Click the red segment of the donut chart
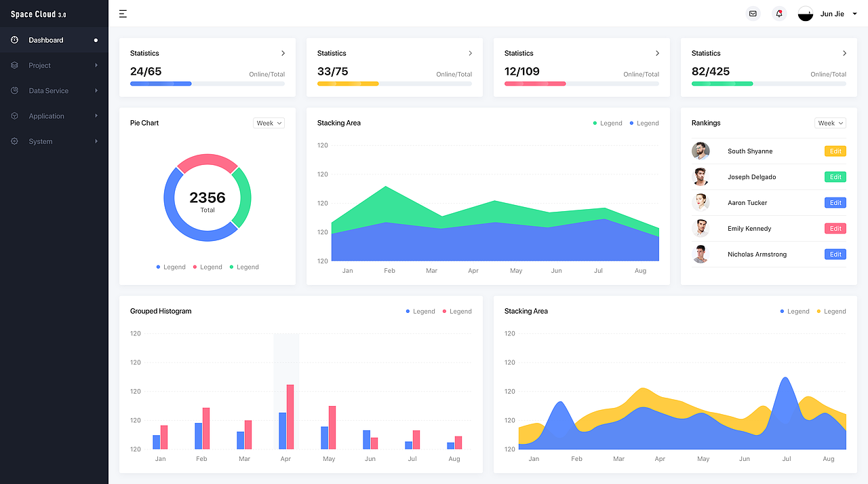The image size is (868, 484). (x=208, y=160)
